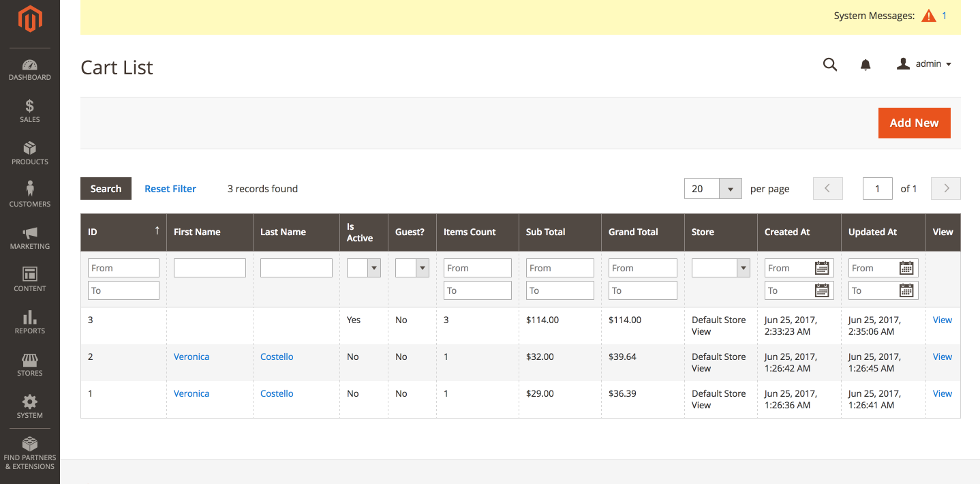Click the First Name filter input field
The width and height of the screenshot is (980, 484).
click(x=209, y=268)
